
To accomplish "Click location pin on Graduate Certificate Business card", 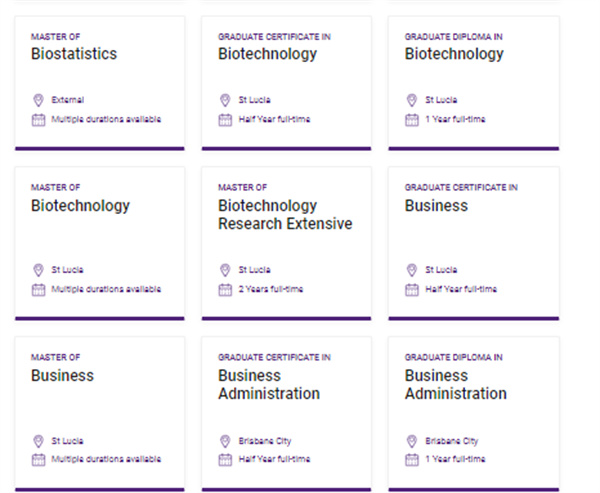I will click(x=411, y=270).
